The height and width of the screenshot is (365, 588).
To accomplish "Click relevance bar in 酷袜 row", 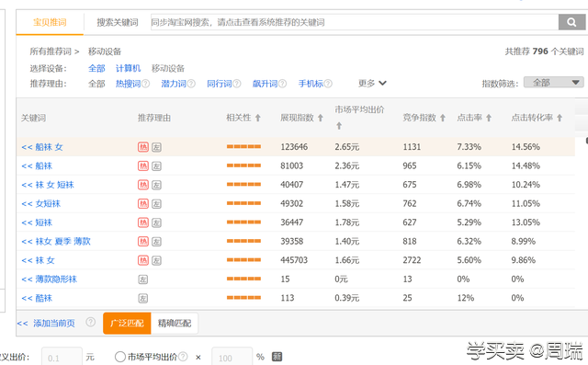I will (243, 298).
